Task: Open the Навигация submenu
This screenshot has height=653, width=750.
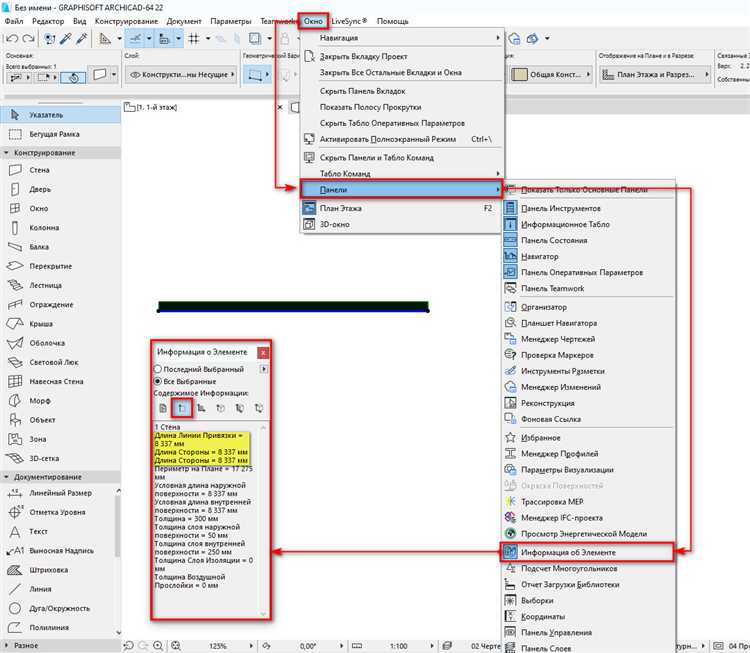Action: pyautogui.click(x=402, y=37)
